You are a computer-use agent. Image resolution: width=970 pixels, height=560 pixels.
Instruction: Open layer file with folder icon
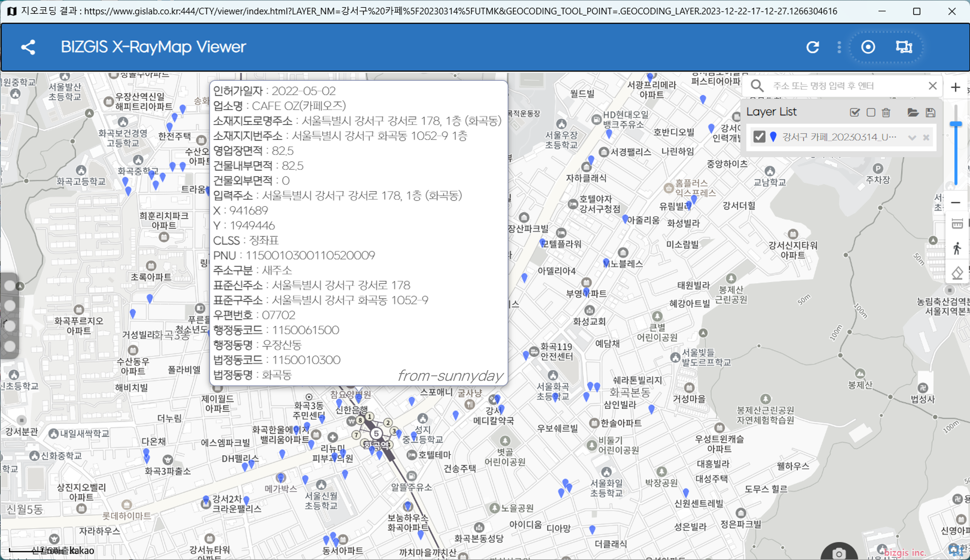point(913,112)
